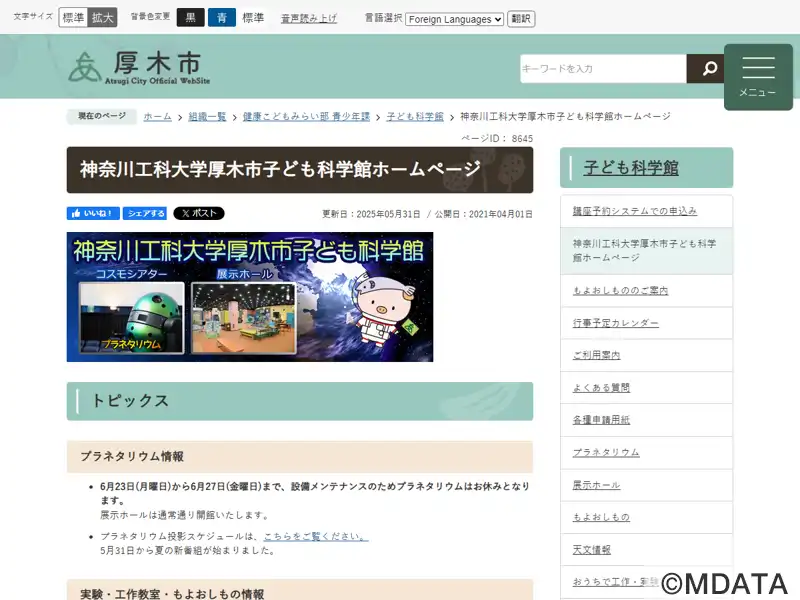Switch background color to 黒
The height and width of the screenshot is (600, 800).
[191, 18]
